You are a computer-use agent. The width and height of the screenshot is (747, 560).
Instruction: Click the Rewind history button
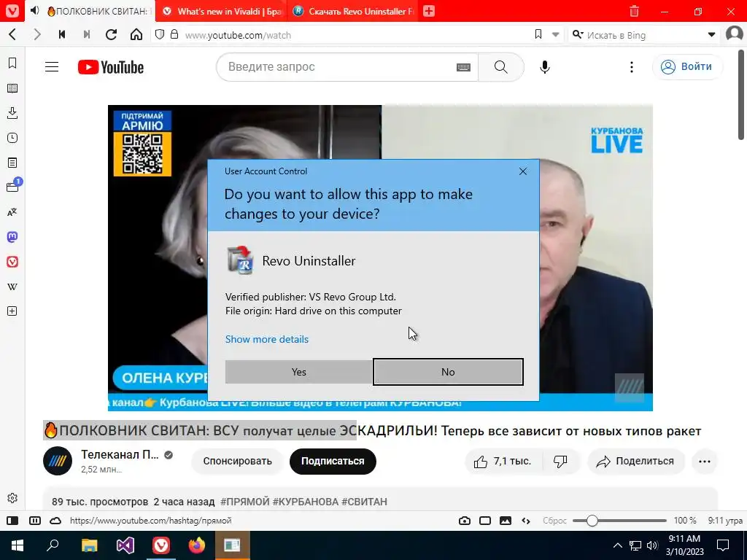tap(62, 35)
